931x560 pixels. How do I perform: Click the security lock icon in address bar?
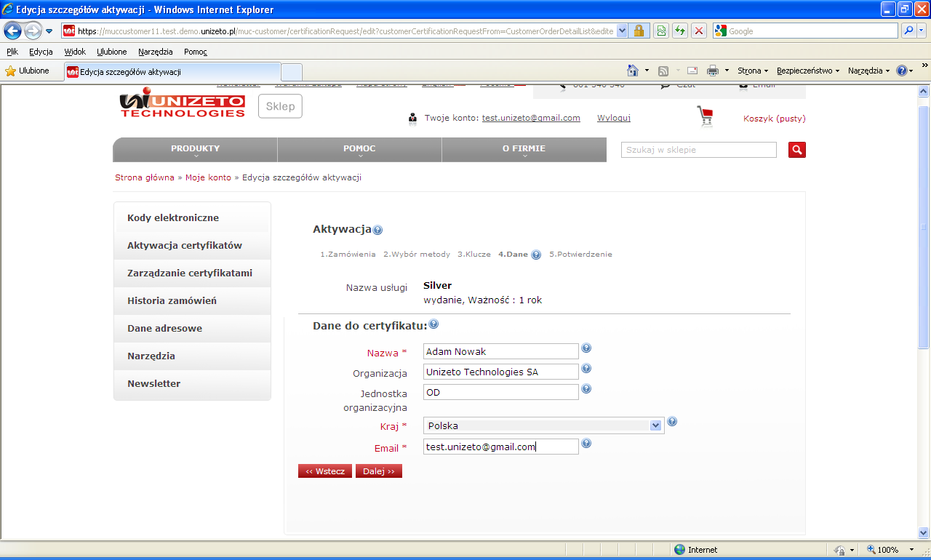point(639,31)
